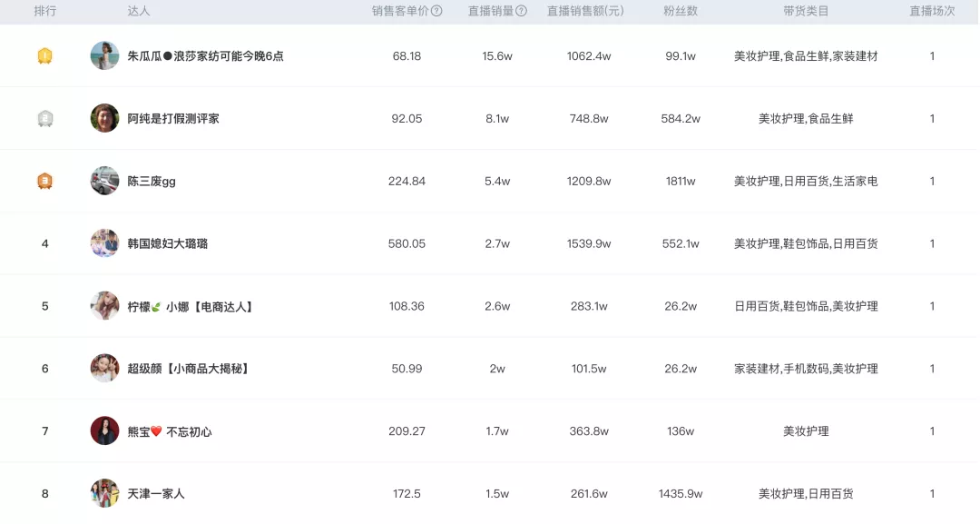Select the 209.27 unit price cell
Viewport: 980px width, 524px height.
pyautogui.click(x=407, y=431)
